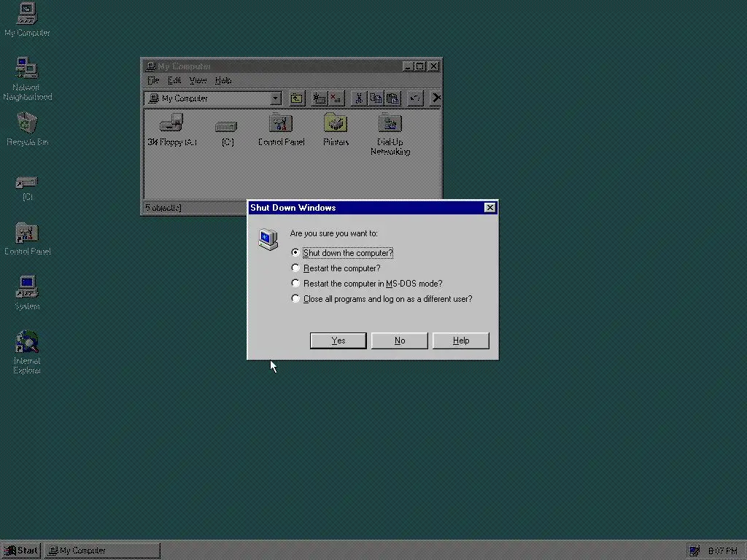This screenshot has width=747, height=560.
Task: Click the Cut toolbar icon
Action: coord(358,98)
